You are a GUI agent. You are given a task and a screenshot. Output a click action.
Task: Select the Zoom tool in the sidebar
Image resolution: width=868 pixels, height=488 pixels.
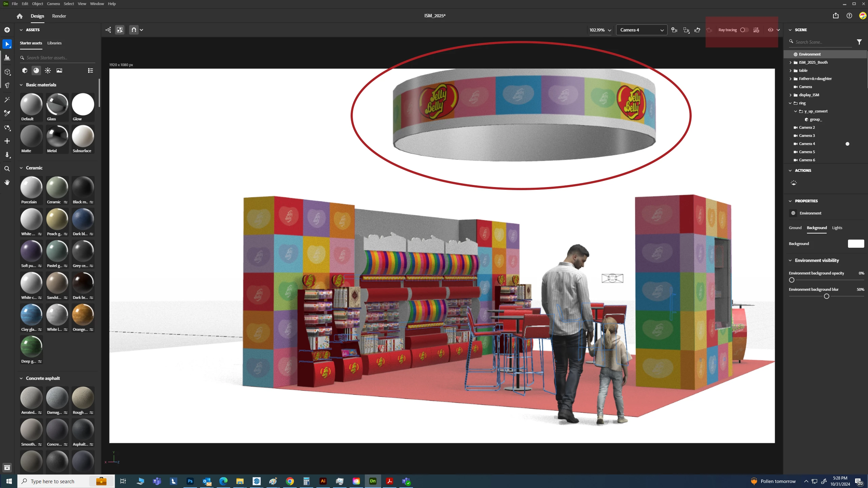(x=7, y=169)
